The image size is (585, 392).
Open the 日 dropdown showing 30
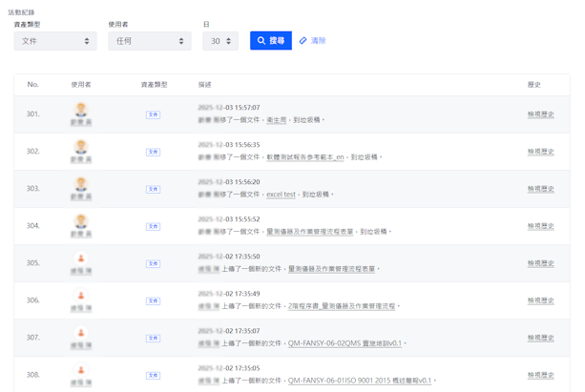click(220, 41)
